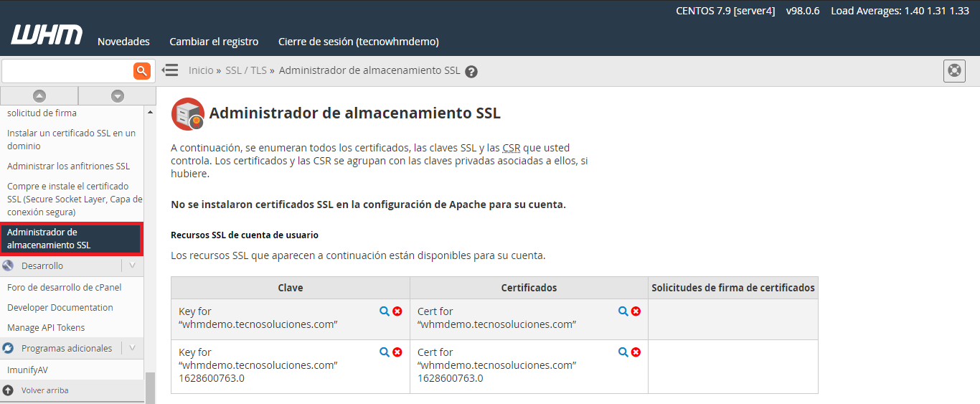Collapse the Desarrollo sidebar section

coord(132,266)
